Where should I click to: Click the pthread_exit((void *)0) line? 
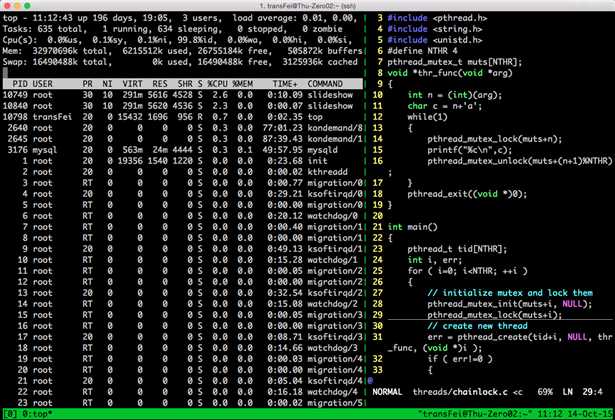click(467, 194)
